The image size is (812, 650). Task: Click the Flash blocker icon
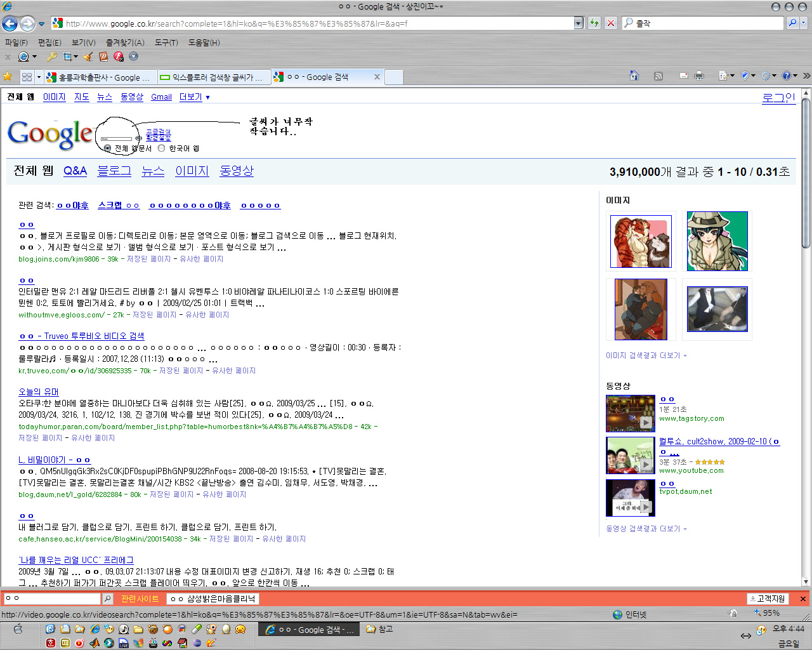(118, 56)
